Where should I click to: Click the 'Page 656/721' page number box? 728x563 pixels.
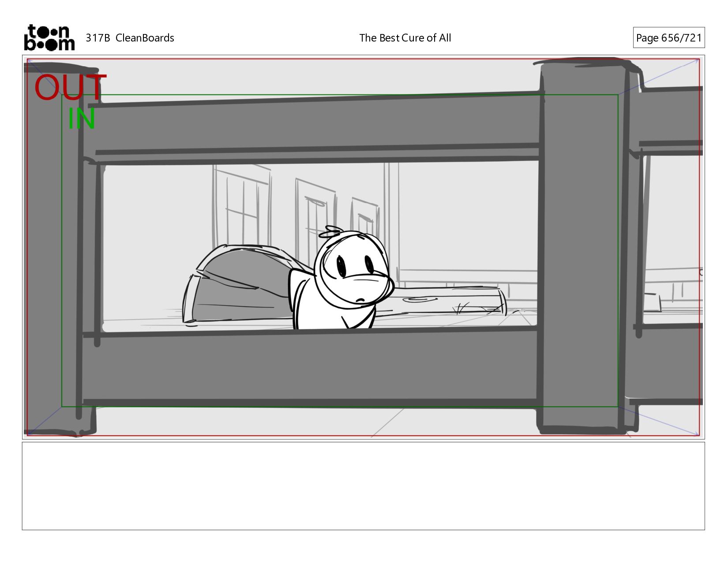click(x=668, y=38)
